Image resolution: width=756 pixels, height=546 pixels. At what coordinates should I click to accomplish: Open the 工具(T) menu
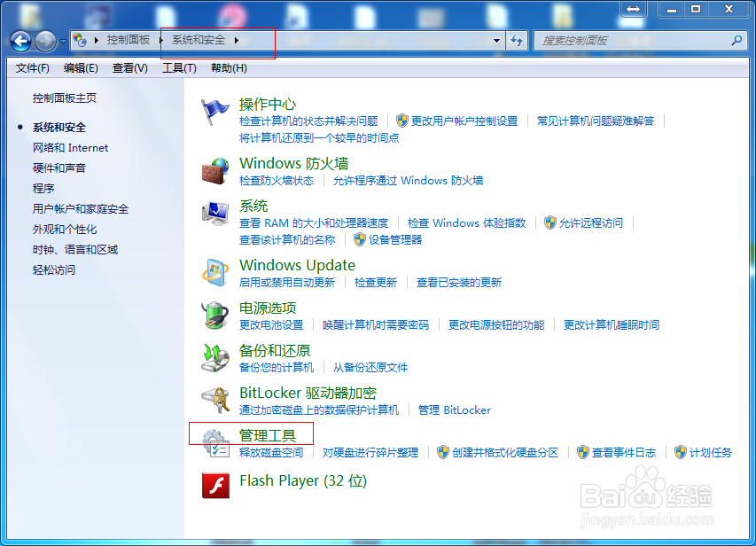point(179,68)
